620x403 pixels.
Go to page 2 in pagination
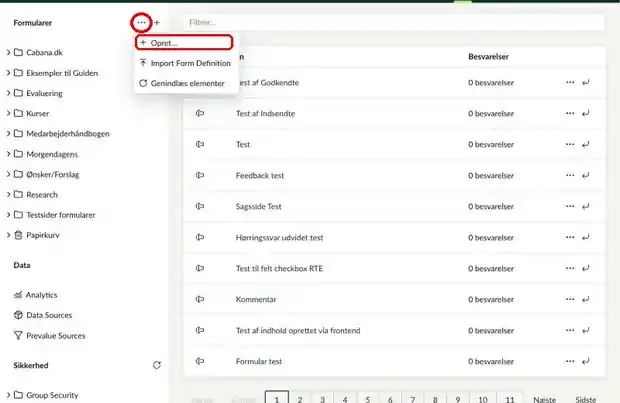click(300, 397)
